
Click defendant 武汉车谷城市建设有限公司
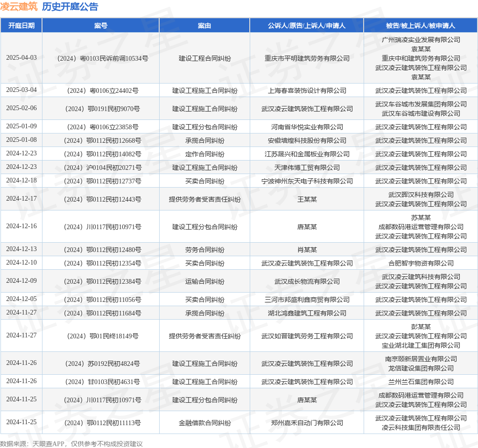421,113
